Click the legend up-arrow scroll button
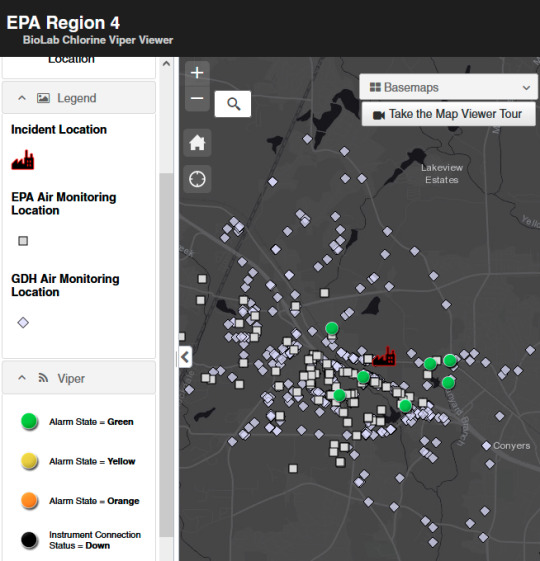Image resolution: width=540 pixels, height=561 pixels. click(x=166, y=64)
